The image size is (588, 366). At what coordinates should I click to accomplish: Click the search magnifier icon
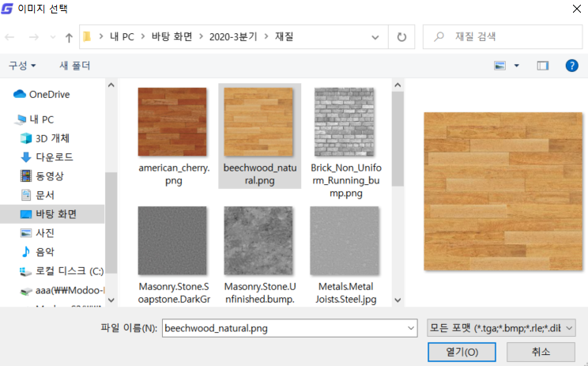(x=439, y=36)
